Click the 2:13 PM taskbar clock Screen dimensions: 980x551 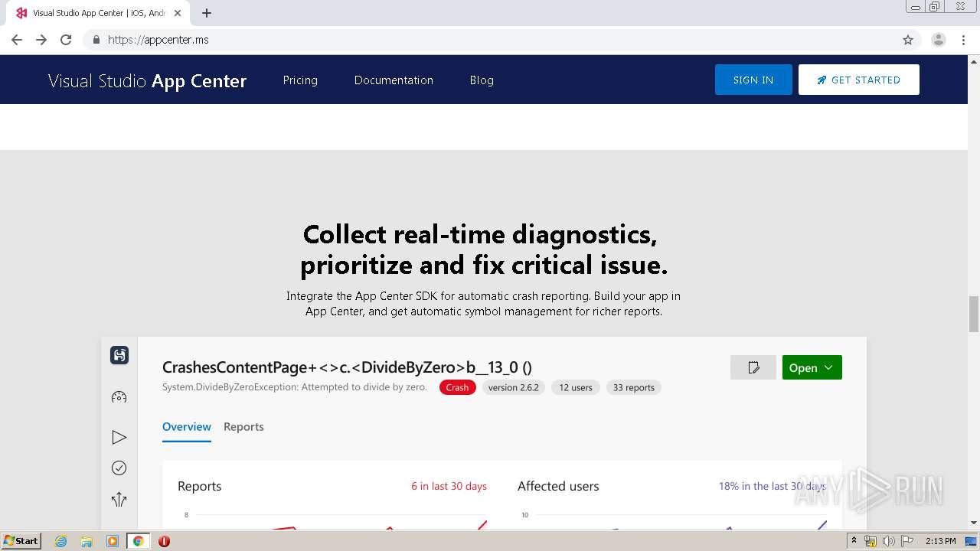coord(940,541)
